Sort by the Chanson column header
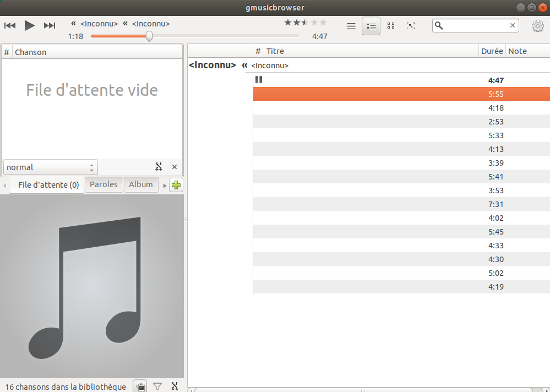Image resolution: width=550 pixels, height=392 pixels. click(x=97, y=52)
